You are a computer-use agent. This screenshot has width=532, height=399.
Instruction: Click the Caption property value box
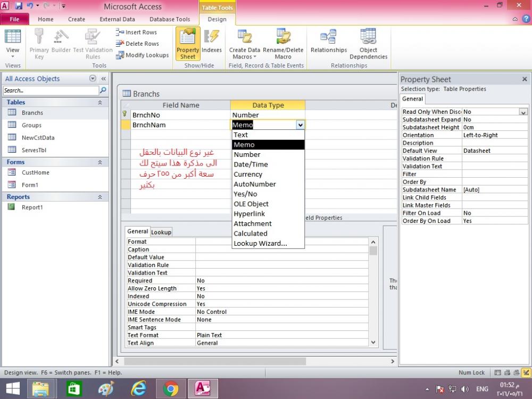click(281, 250)
